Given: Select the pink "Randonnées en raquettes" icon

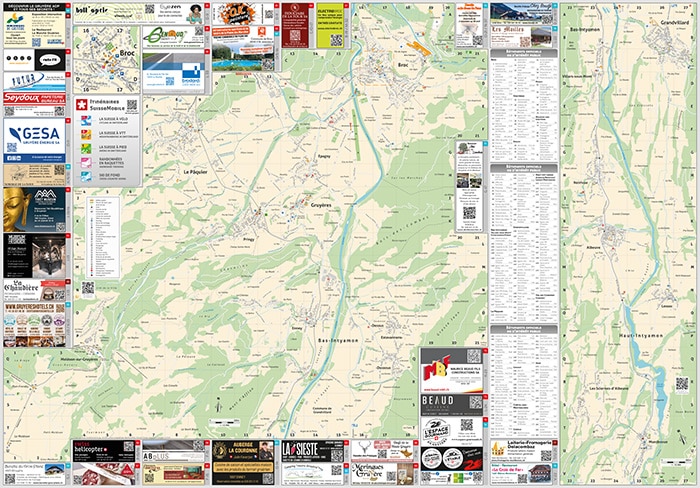Looking at the screenshot, I should (x=86, y=162).
